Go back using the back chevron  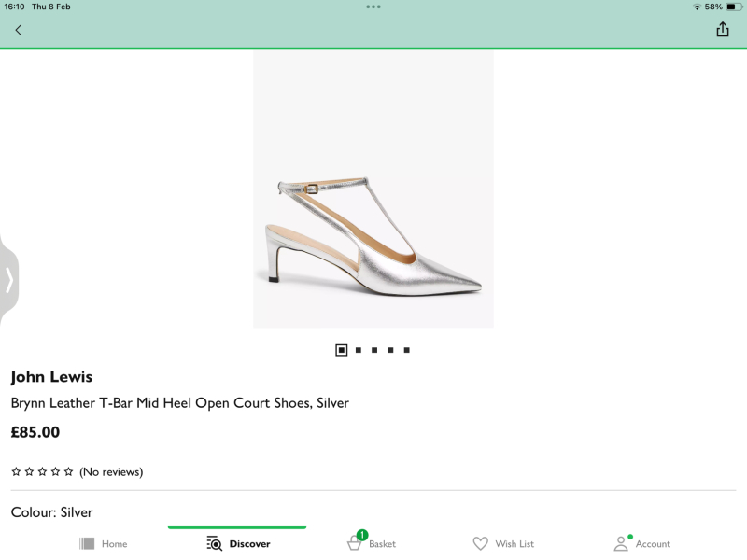[18, 31]
